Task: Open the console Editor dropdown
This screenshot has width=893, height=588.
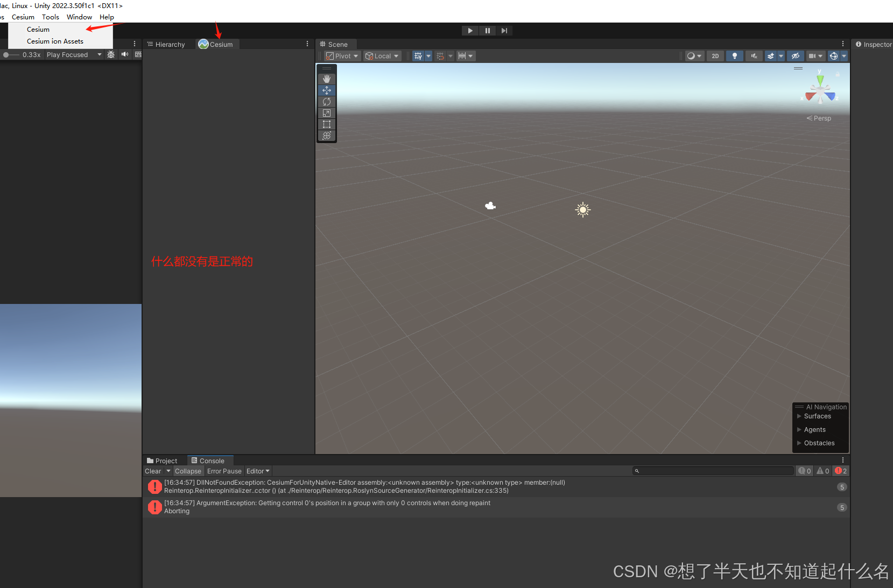Action: click(258, 471)
